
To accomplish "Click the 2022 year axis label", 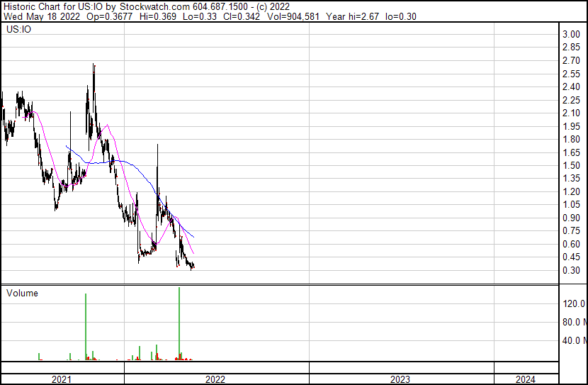I will tap(215, 379).
